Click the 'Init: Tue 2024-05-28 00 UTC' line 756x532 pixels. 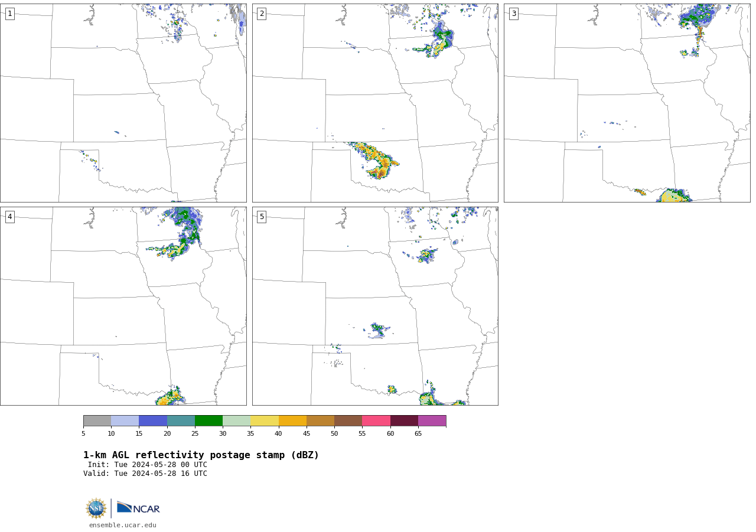point(148,465)
